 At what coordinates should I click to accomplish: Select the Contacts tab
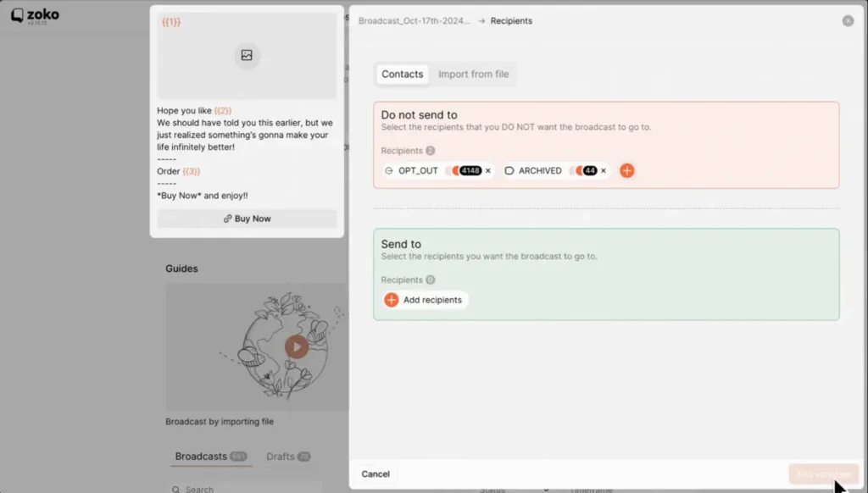tap(402, 74)
